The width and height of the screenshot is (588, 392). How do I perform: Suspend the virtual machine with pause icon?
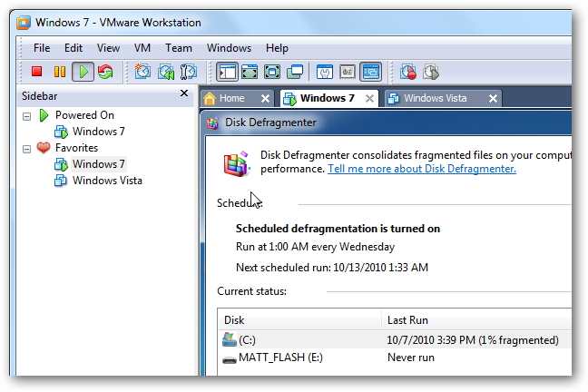[60, 72]
